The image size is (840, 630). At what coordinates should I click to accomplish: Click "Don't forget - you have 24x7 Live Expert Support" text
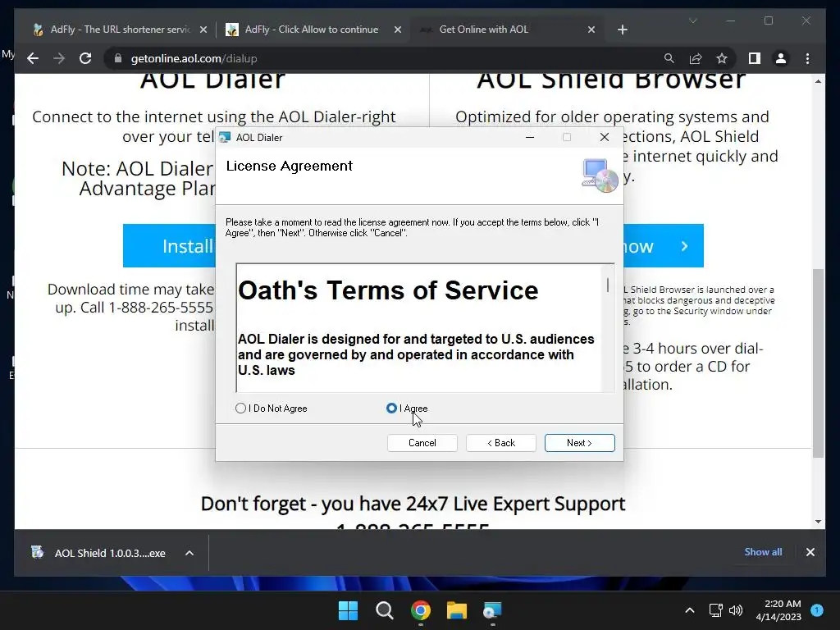tap(413, 504)
